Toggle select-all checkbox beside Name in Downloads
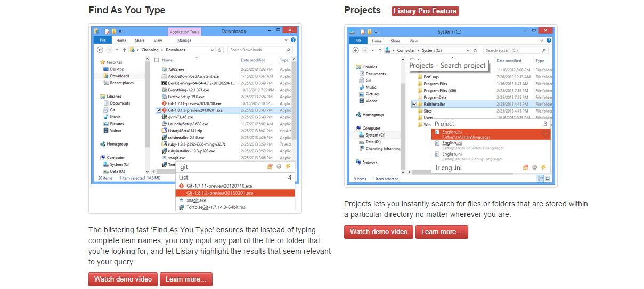This screenshot has height=289, width=644. point(157,60)
